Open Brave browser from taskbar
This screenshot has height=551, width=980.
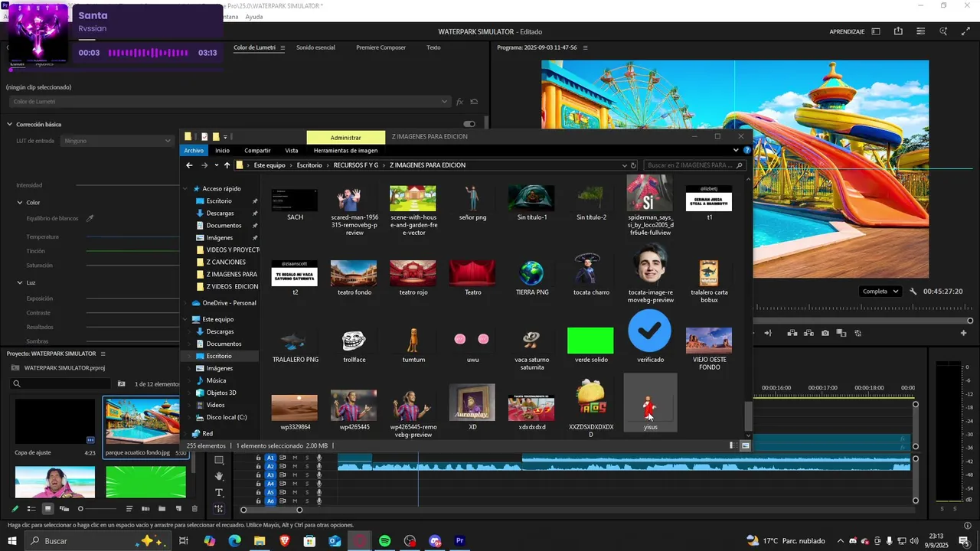(x=285, y=541)
